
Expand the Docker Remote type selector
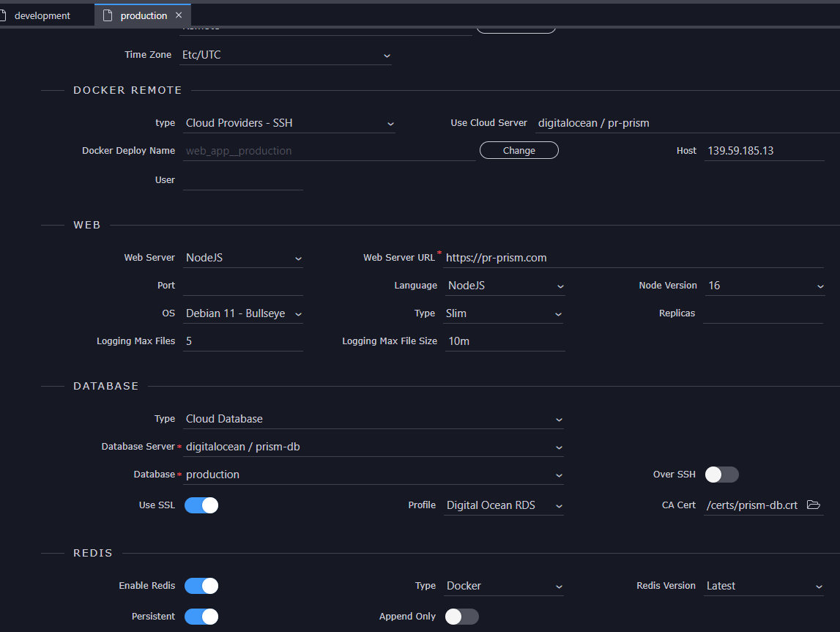(x=390, y=123)
